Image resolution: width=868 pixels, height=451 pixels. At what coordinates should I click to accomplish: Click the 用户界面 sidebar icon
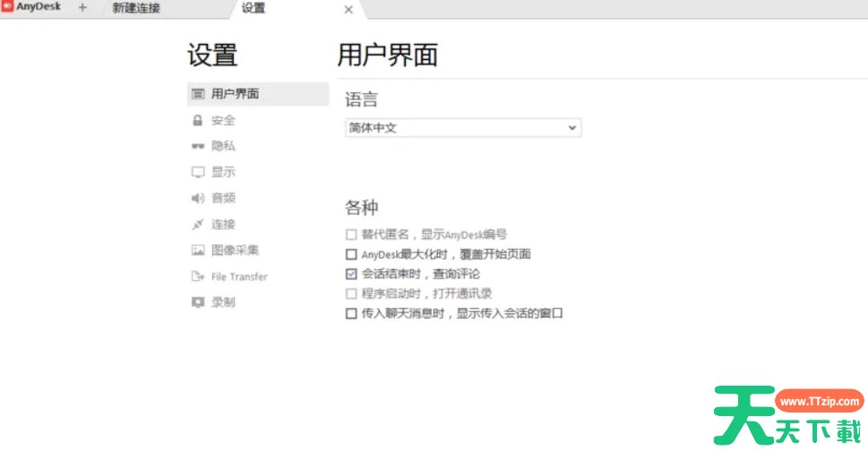[x=198, y=94]
